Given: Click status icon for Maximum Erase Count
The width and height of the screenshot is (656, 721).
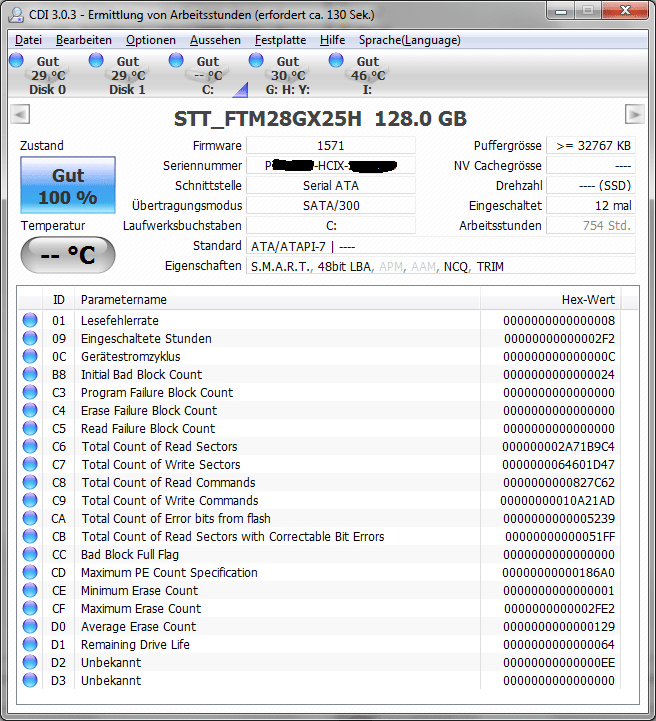Looking at the screenshot, I should pos(30,608).
